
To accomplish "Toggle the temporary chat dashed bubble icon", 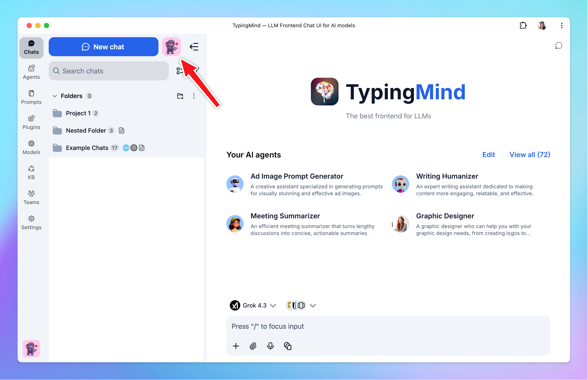I will tap(559, 46).
